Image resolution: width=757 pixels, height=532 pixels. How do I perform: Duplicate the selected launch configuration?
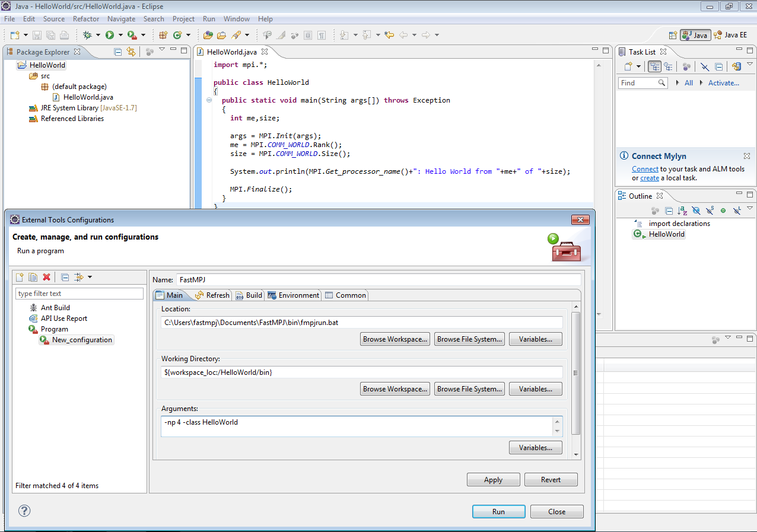[33, 277]
